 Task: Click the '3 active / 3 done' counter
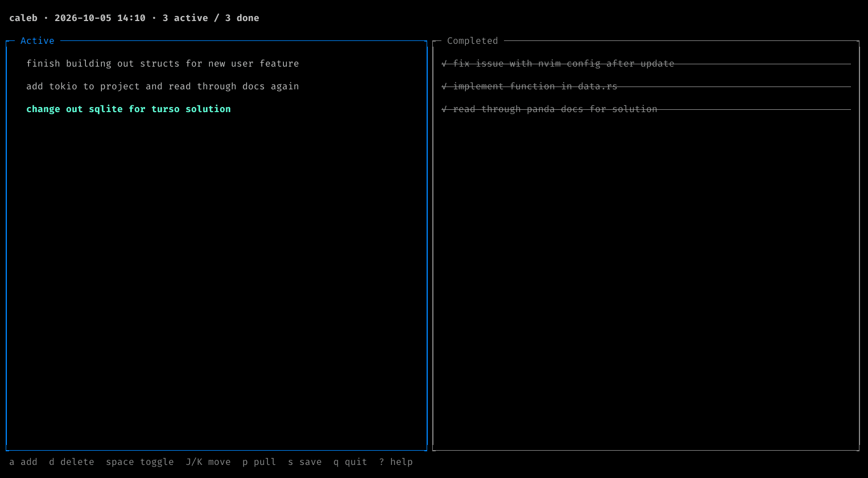(211, 18)
